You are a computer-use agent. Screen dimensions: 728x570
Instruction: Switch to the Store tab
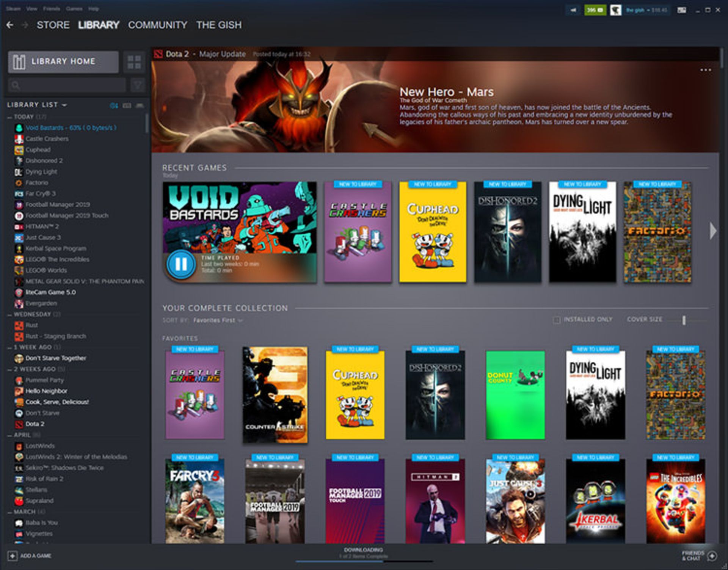point(53,25)
